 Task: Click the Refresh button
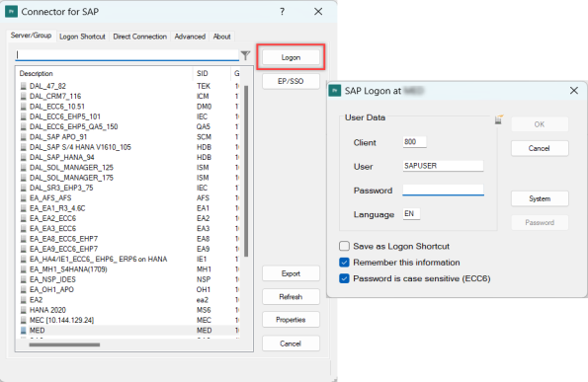pos(291,297)
